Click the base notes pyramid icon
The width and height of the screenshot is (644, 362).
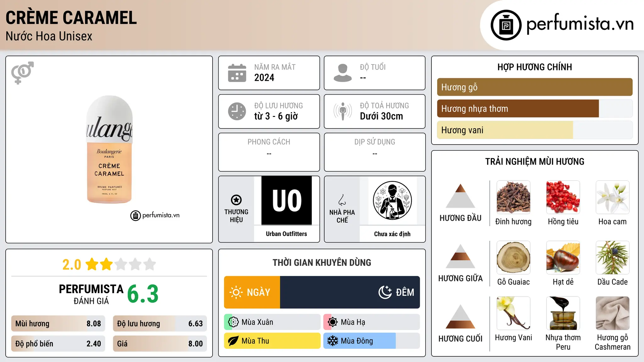[460, 316]
